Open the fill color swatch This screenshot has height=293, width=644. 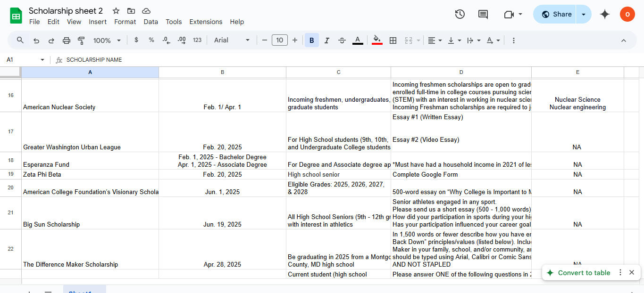click(377, 41)
